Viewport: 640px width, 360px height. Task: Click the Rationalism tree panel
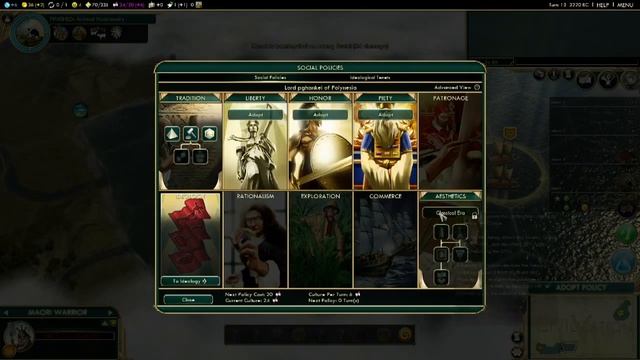pyautogui.click(x=255, y=240)
